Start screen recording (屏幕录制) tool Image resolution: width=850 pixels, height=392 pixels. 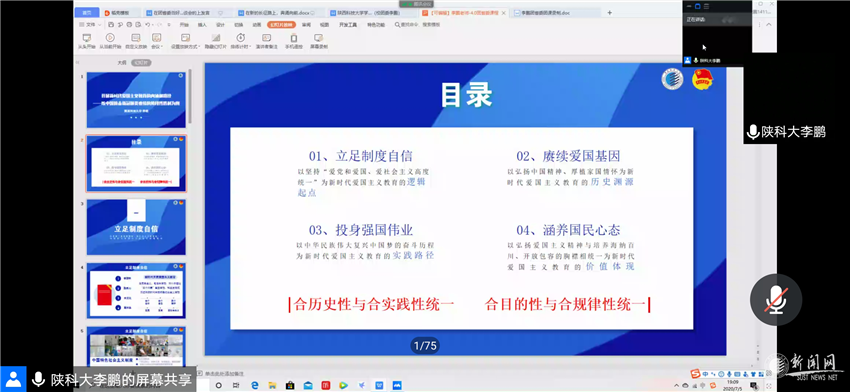point(318,41)
